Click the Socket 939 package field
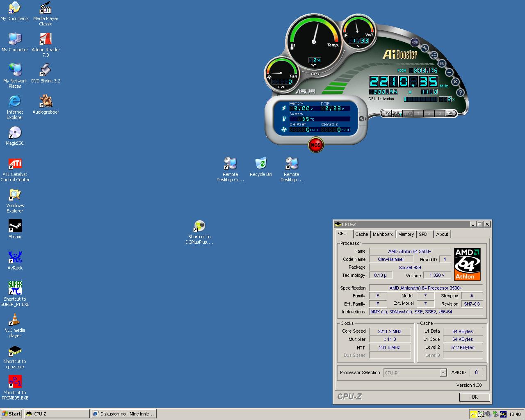525x420 pixels. click(x=410, y=267)
